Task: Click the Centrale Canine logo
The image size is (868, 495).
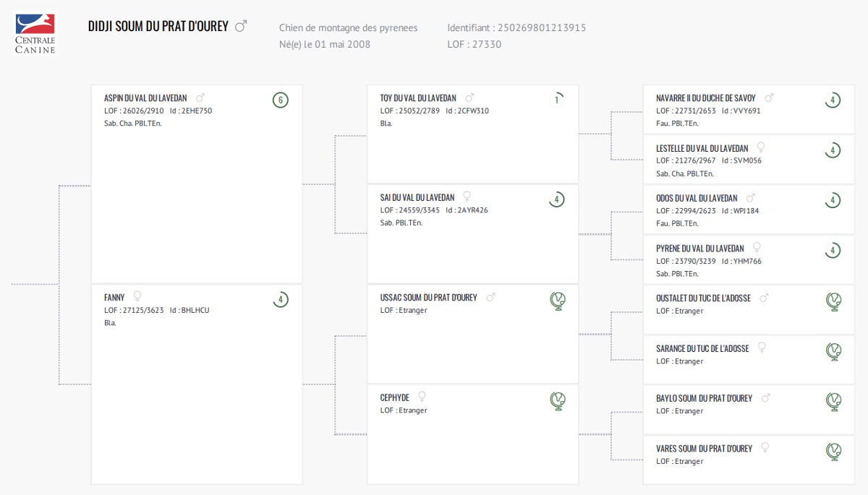Action: (35, 33)
